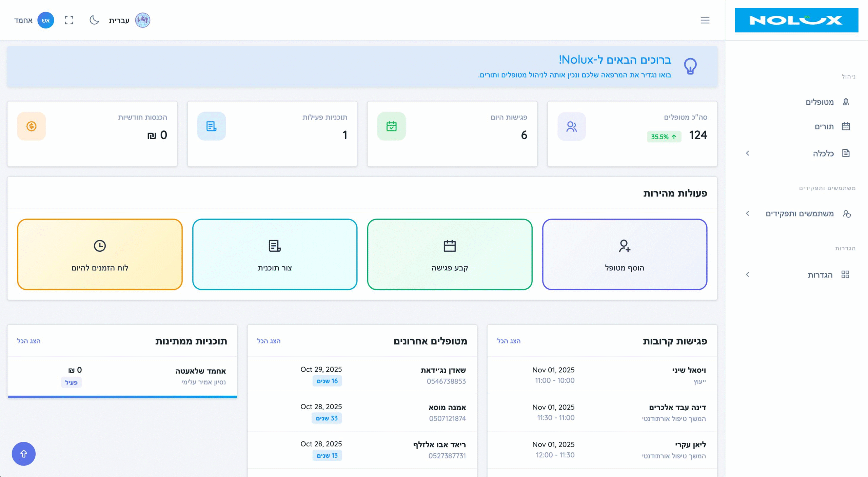Click the total patients users icon

[x=571, y=126]
